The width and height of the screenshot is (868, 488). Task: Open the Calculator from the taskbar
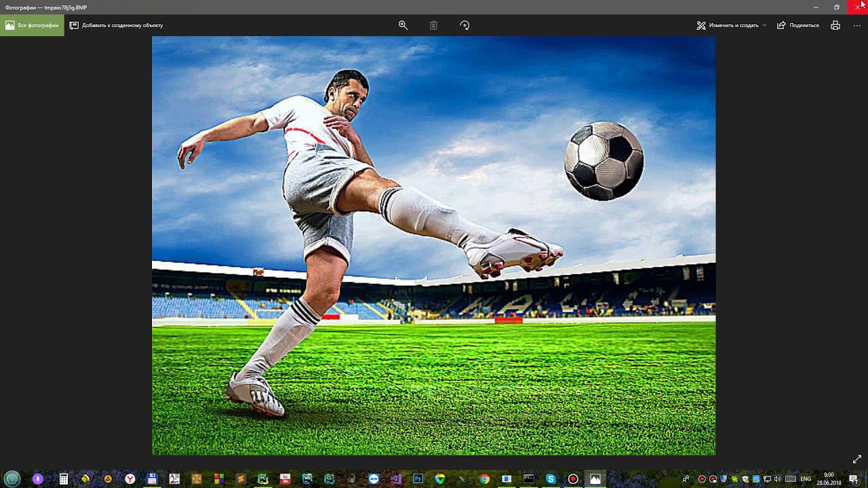coord(63,479)
